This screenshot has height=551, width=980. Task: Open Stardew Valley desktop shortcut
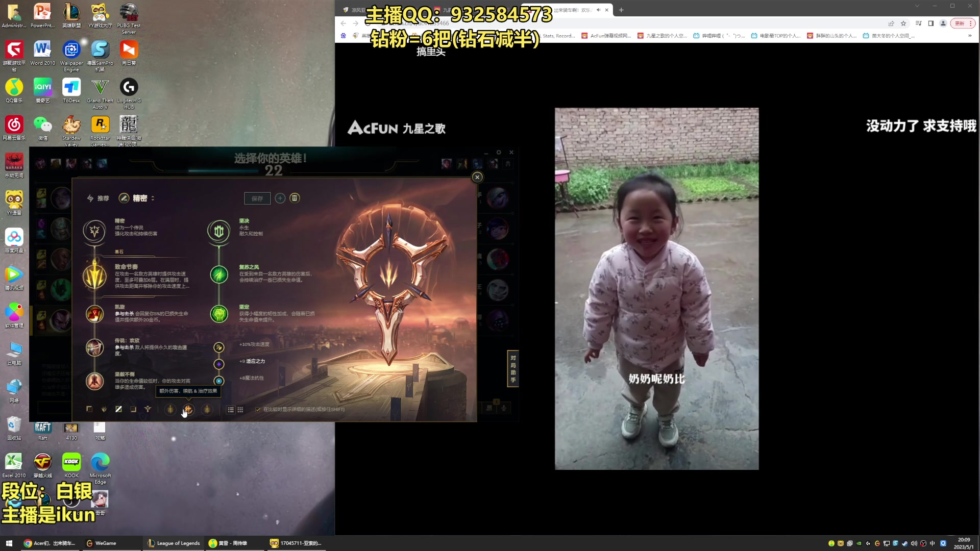[71, 131]
